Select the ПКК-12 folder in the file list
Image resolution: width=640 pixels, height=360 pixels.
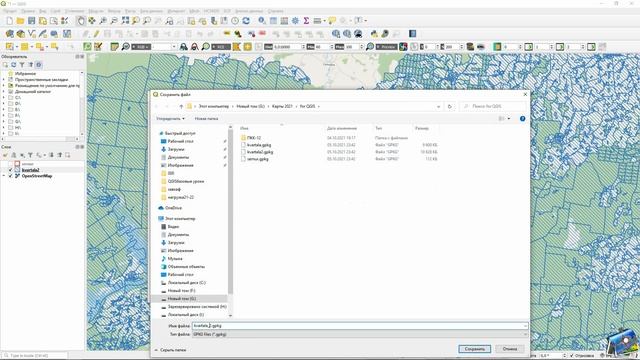(253, 138)
